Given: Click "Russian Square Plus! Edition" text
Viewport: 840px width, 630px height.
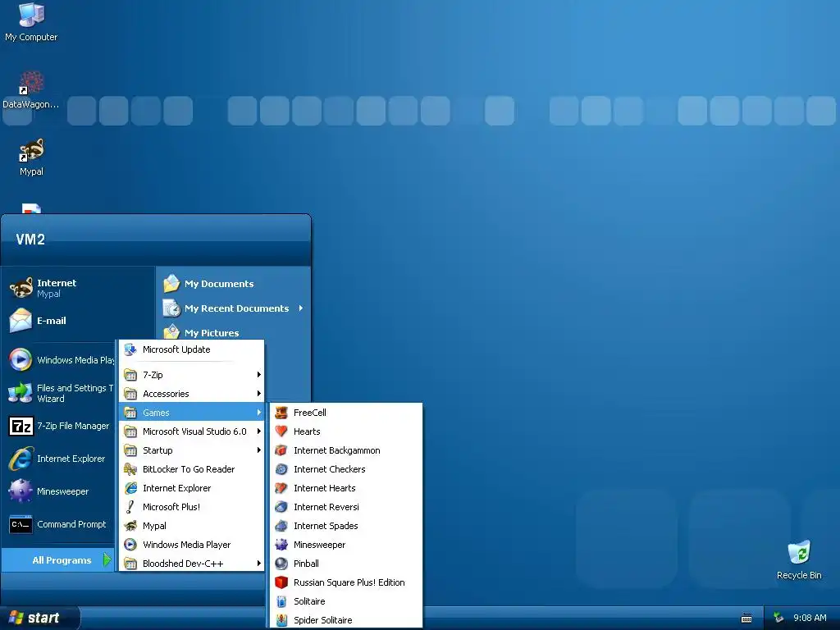Looking at the screenshot, I should (x=349, y=582).
